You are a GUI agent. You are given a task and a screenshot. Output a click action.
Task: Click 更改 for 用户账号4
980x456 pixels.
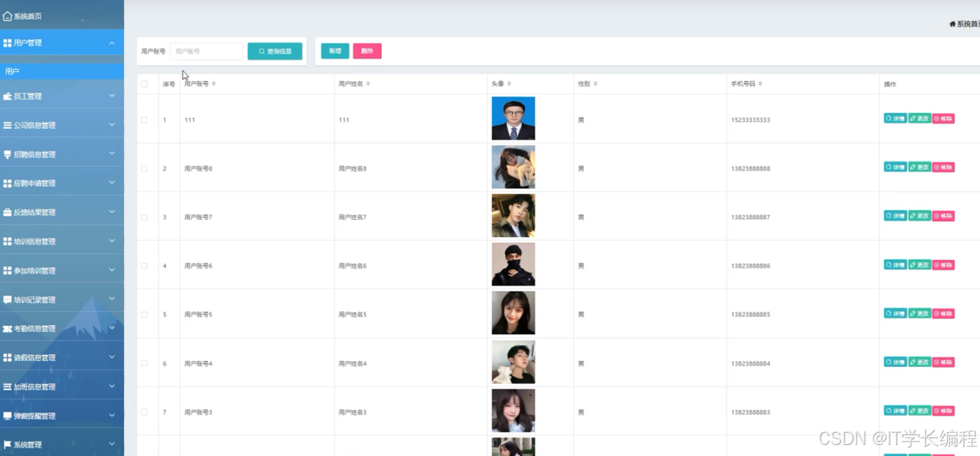920,362
